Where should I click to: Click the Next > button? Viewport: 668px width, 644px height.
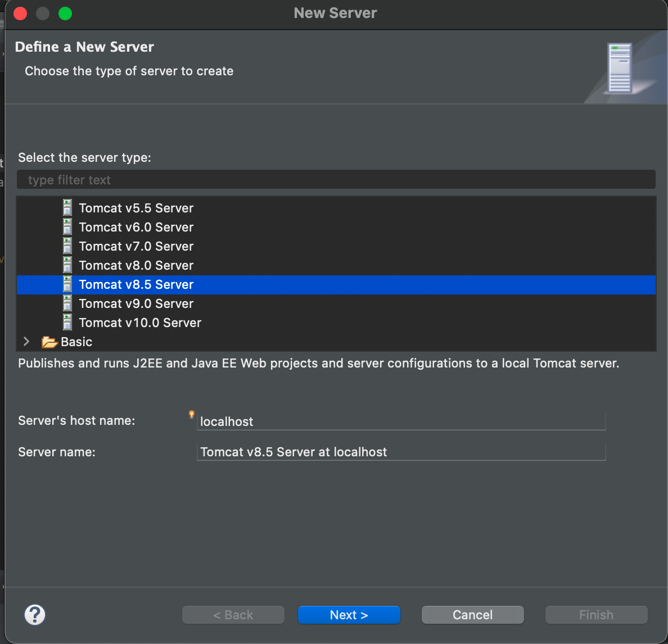pyautogui.click(x=349, y=615)
